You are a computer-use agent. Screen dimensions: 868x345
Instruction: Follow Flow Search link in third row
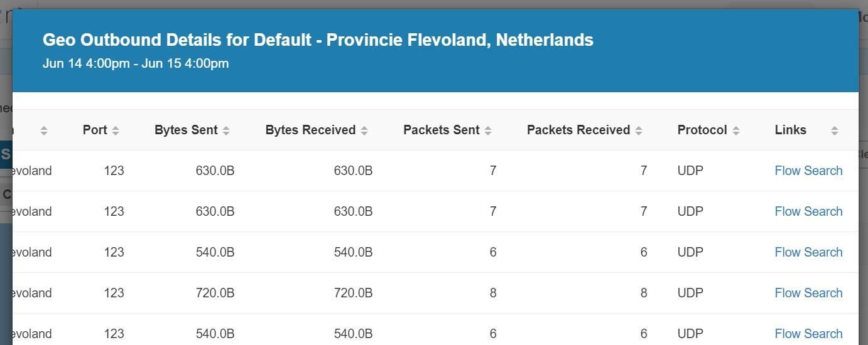[x=808, y=252]
